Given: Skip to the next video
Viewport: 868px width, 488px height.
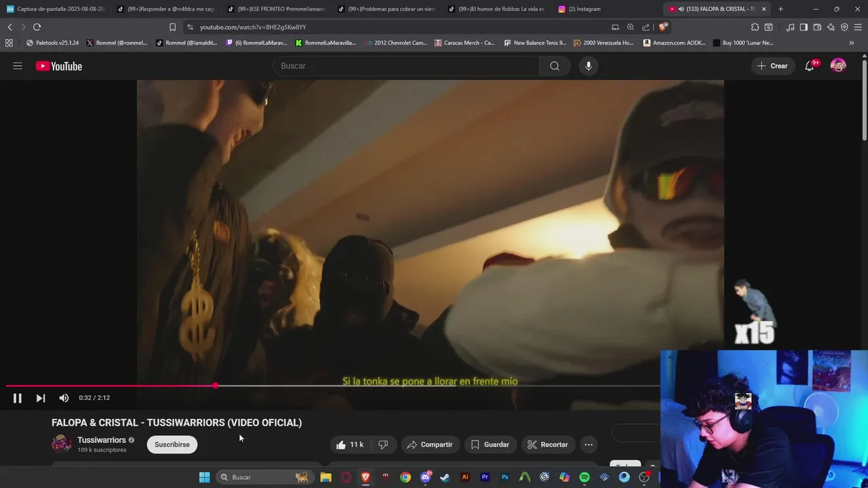Looking at the screenshot, I should tap(41, 398).
